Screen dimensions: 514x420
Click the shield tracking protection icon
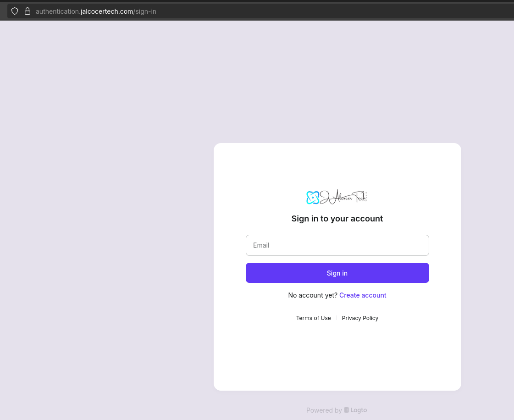pos(15,11)
